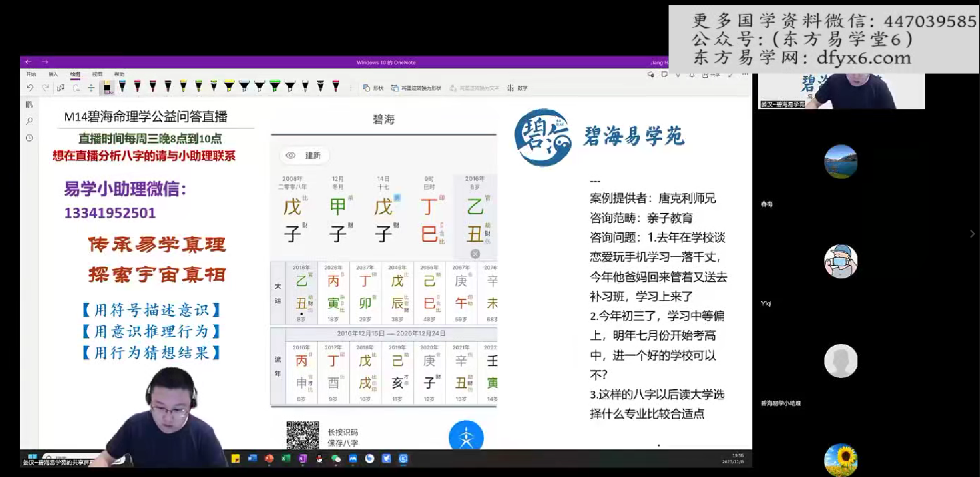Click the blue round figure icon
Image resolution: width=980 pixels, height=477 pixels.
[466, 437]
